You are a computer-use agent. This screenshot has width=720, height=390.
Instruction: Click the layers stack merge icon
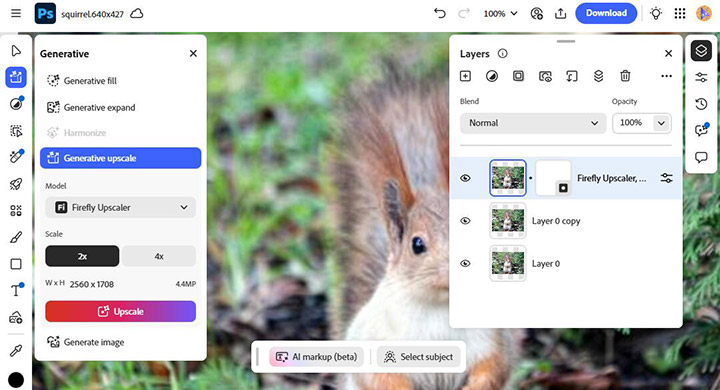[x=598, y=76]
